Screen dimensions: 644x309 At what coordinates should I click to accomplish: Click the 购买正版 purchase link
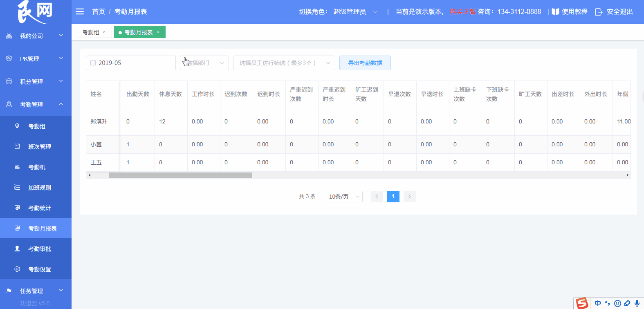pyautogui.click(x=463, y=12)
